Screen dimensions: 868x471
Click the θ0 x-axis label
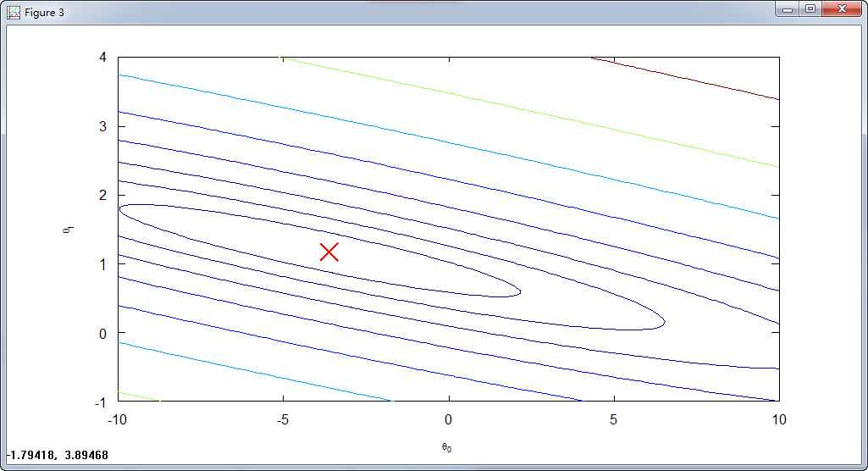[447, 447]
